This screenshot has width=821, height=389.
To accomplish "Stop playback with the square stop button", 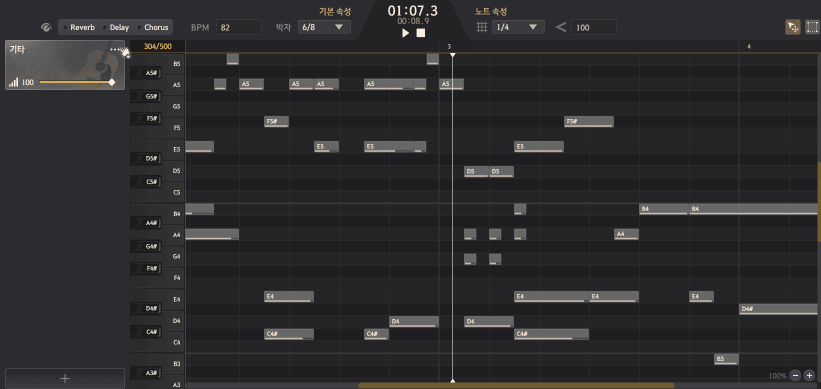I will (x=420, y=33).
